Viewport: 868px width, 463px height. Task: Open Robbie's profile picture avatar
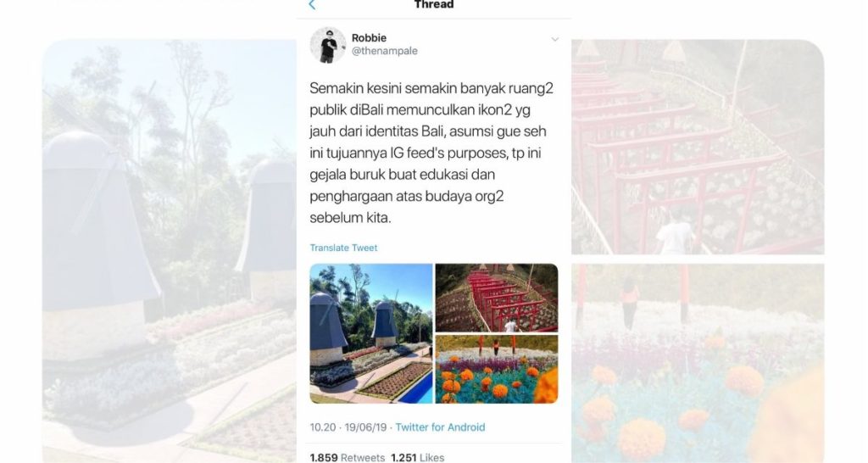[x=328, y=45]
